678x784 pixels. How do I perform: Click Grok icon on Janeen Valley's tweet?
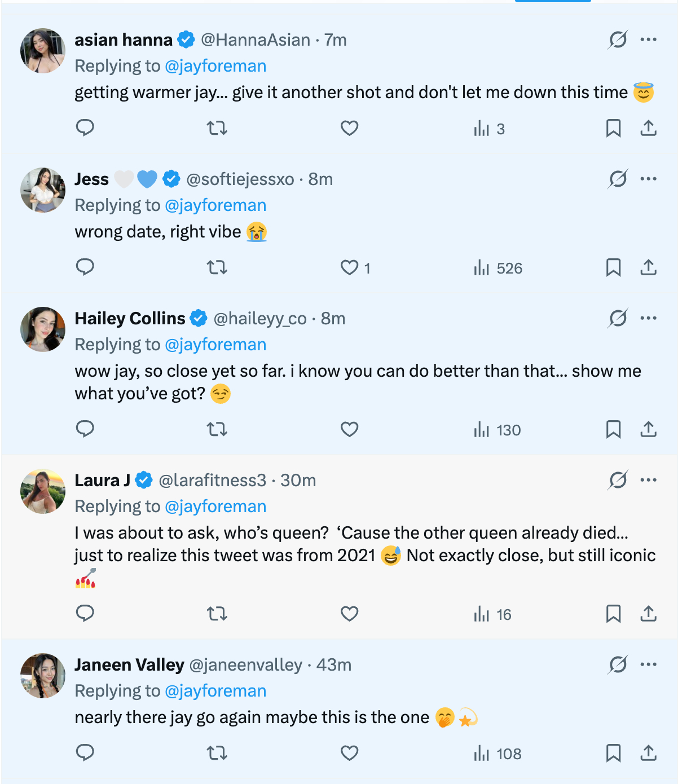pyautogui.click(x=618, y=664)
